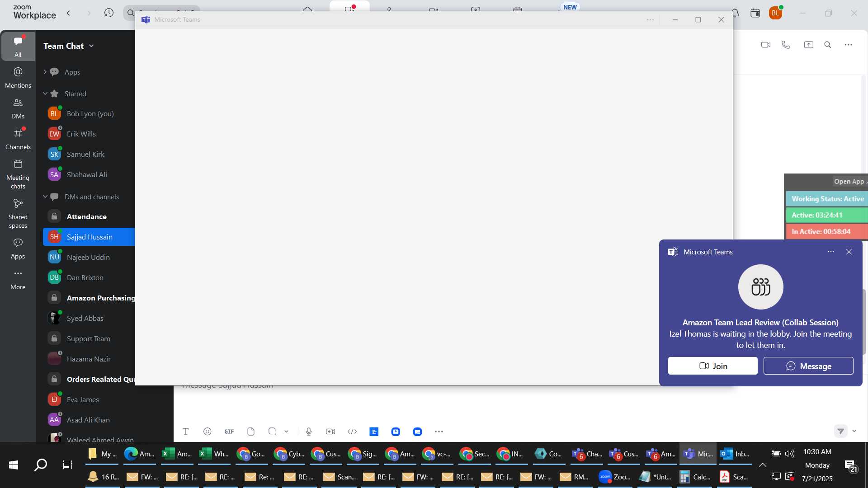This screenshot has width=868, height=488.
Task: Open Dan Brixton chat
Action: (x=89, y=277)
